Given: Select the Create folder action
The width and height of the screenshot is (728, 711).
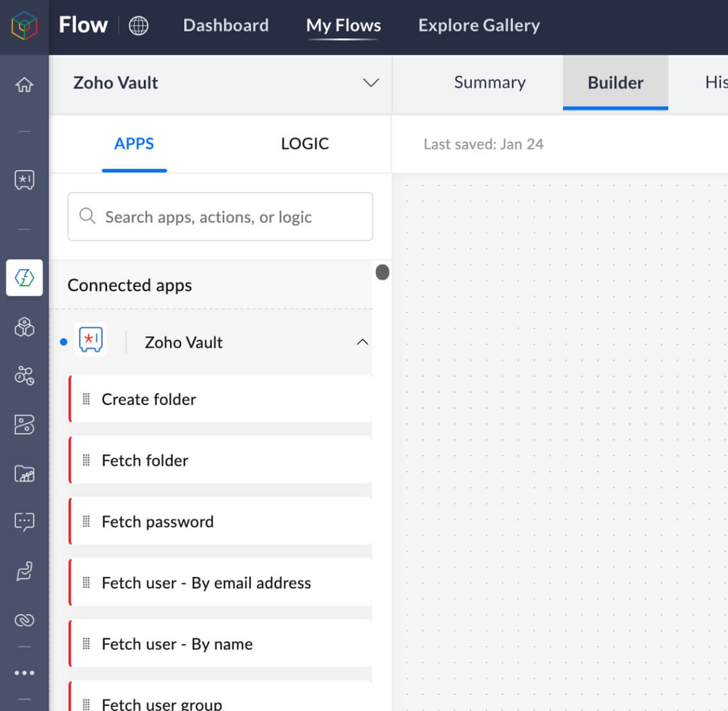Looking at the screenshot, I should (x=221, y=399).
